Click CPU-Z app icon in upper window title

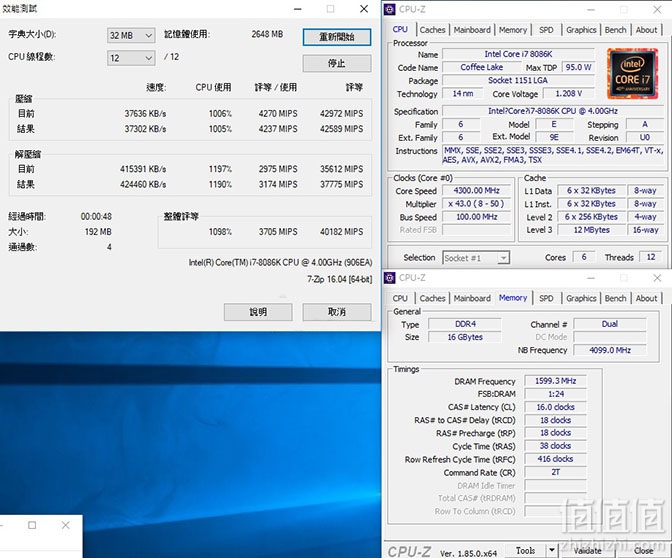pos(390,9)
